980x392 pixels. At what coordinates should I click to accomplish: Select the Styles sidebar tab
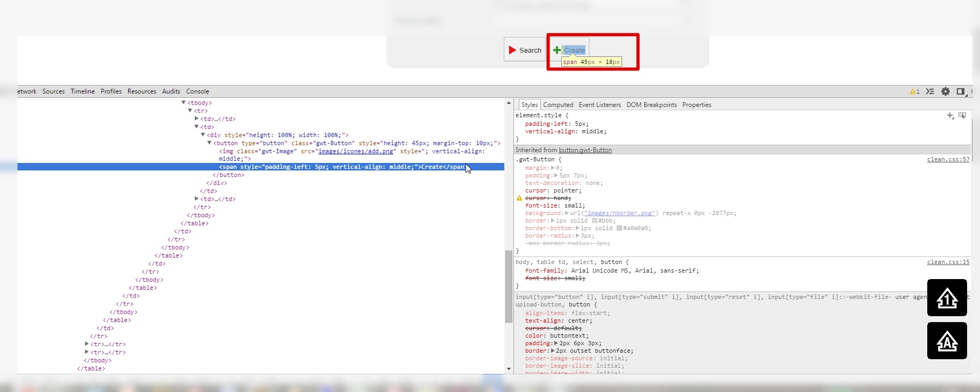coord(530,105)
